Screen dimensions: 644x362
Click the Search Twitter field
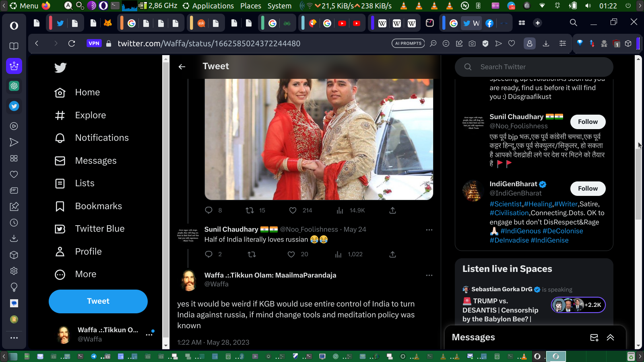pos(534,67)
